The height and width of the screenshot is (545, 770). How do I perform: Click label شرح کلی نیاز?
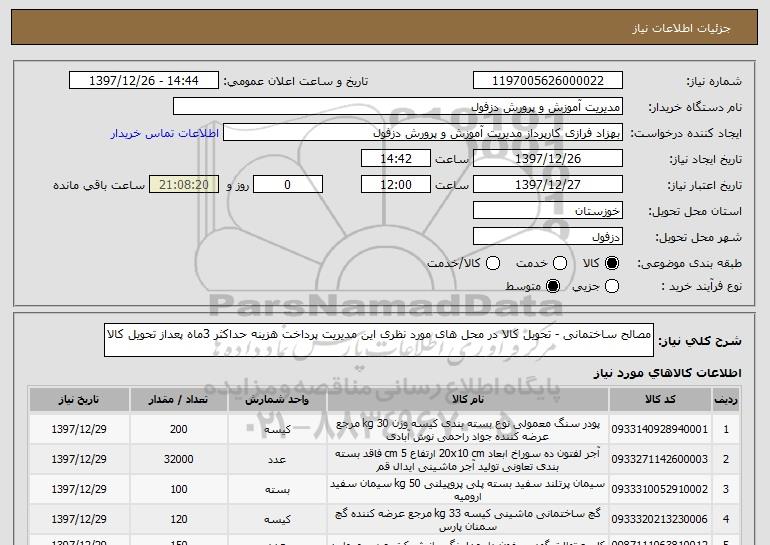pyautogui.click(x=700, y=340)
